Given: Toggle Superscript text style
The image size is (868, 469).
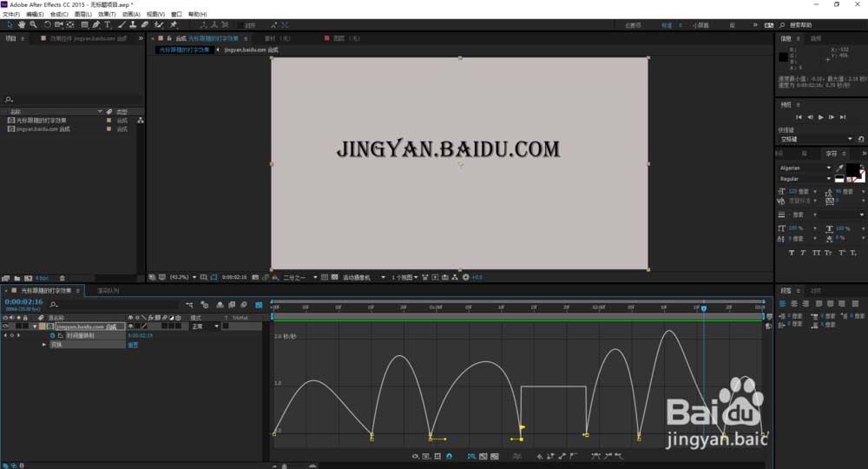Looking at the screenshot, I should [x=841, y=253].
